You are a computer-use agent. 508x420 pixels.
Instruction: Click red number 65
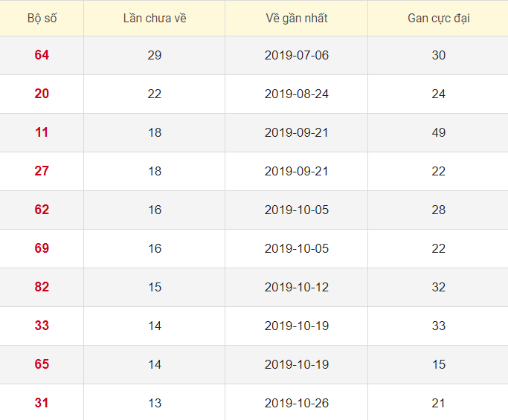(x=42, y=364)
